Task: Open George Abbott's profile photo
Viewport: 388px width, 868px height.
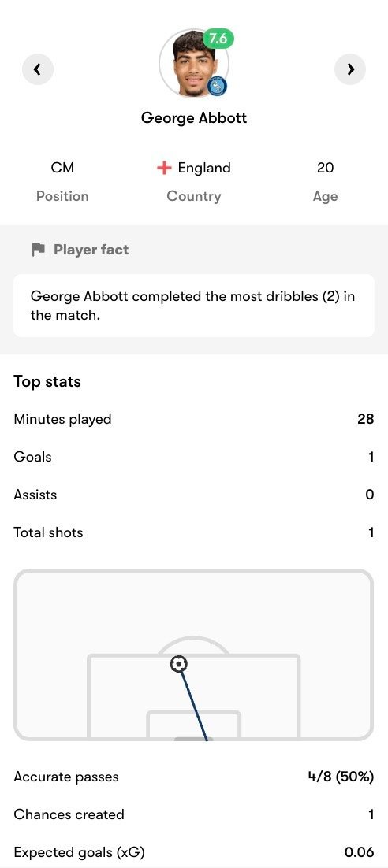Action: click(193, 63)
